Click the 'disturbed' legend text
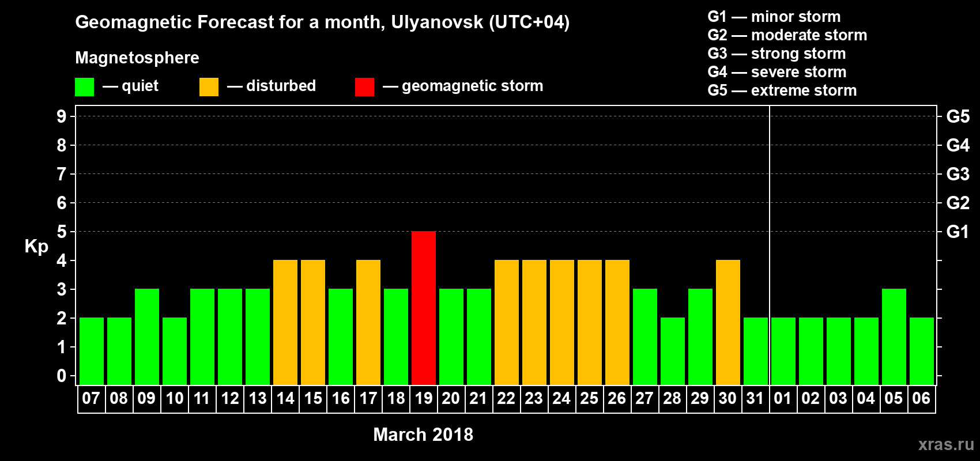 coord(281,86)
